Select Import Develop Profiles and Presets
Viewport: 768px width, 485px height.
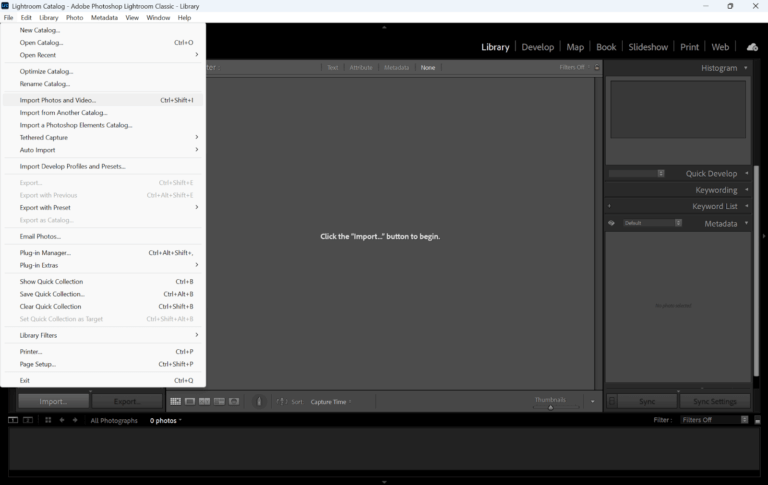[x=103, y=166]
